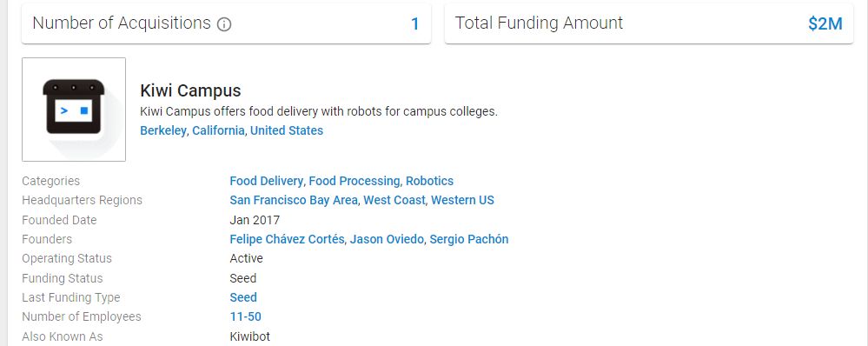Click the acquisitions count 1
The width and height of the screenshot is (868, 346).
pyautogui.click(x=414, y=23)
